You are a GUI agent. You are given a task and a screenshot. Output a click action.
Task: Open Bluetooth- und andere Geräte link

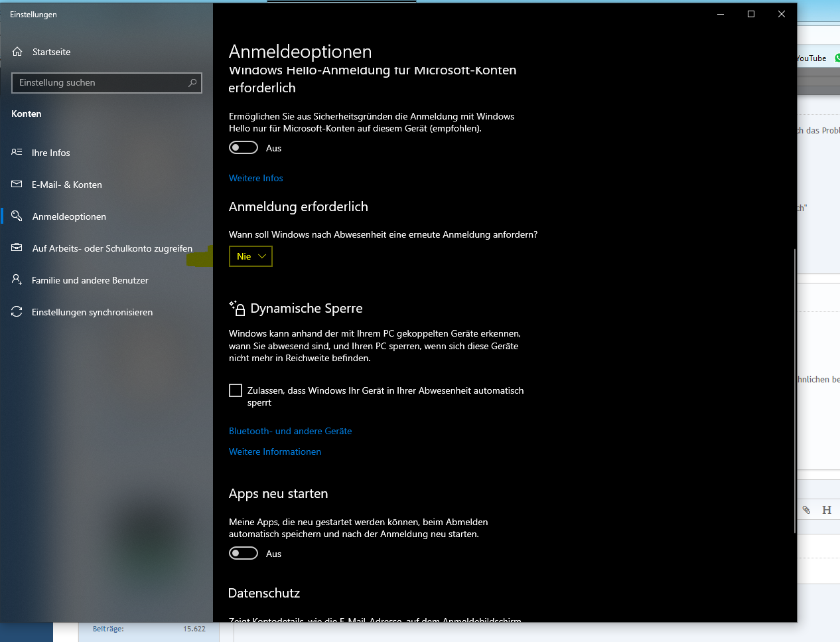point(290,431)
